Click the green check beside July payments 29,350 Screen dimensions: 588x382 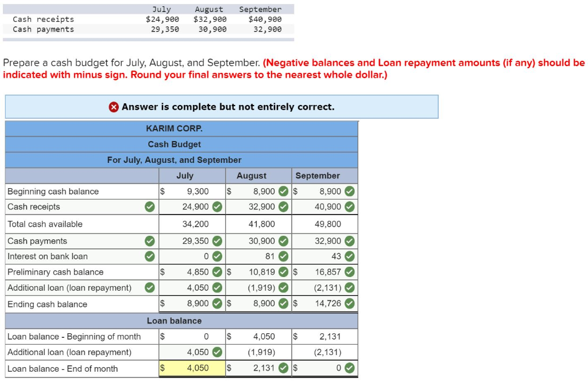coord(217,241)
